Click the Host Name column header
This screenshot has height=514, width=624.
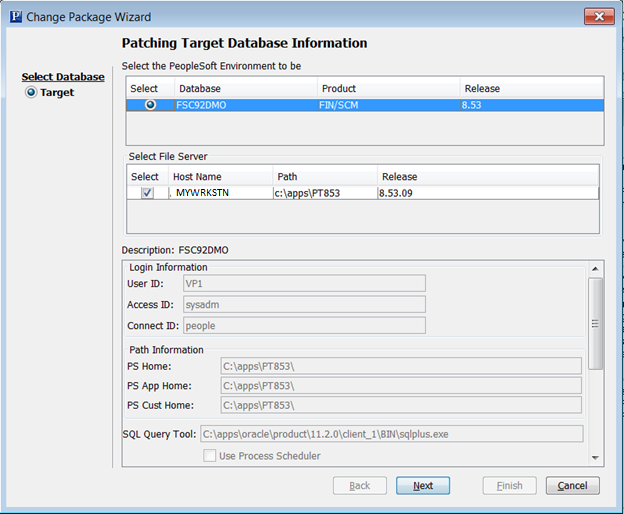[220, 177]
